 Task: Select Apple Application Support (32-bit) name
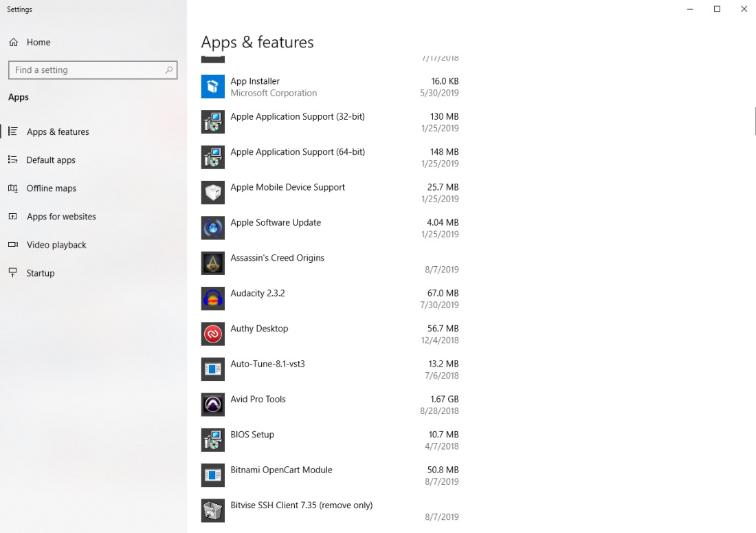click(298, 117)
